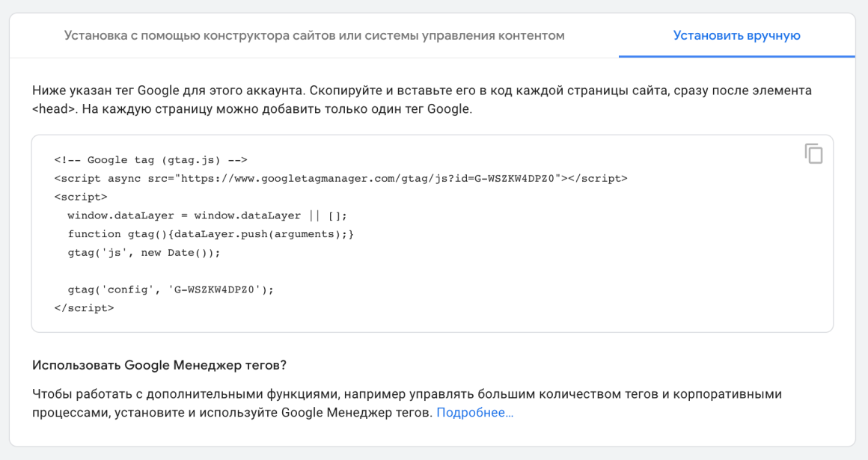Follow the "Подробнее…" link
This screenshot has height=460, width=868.
[475, 413]
